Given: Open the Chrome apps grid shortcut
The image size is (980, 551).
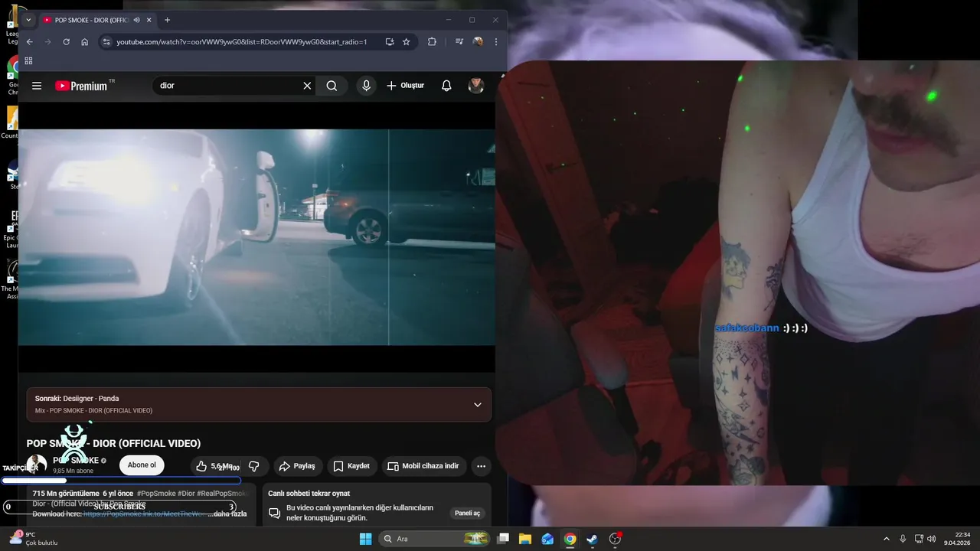Looking at the screenshot, I should click(28, 60).
